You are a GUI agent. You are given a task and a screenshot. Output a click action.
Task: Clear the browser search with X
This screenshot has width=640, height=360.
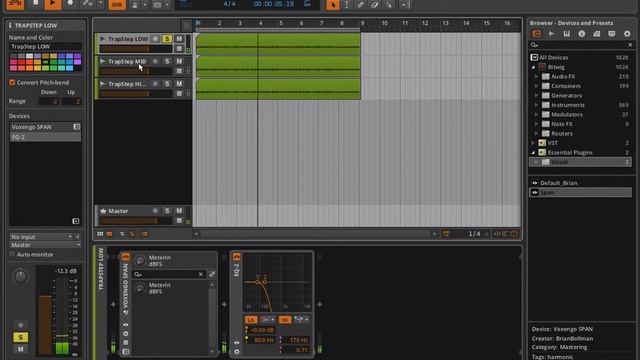point(630,45)
